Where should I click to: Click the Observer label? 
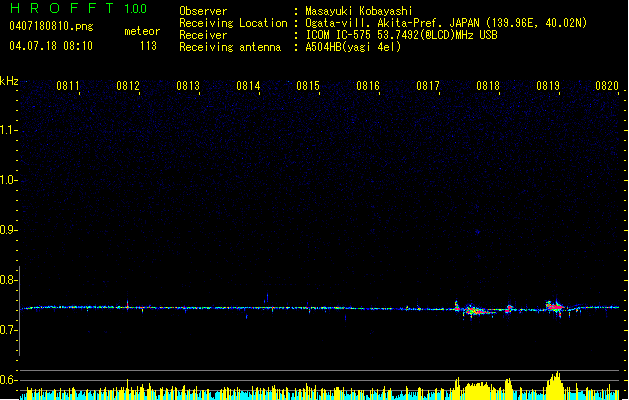coord(203,11)
